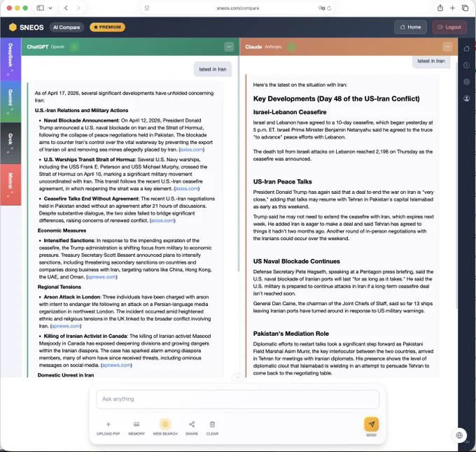Click browser sidebar toggle icon
The width and height of the screenshot is (476, 452).
[40, 8]
